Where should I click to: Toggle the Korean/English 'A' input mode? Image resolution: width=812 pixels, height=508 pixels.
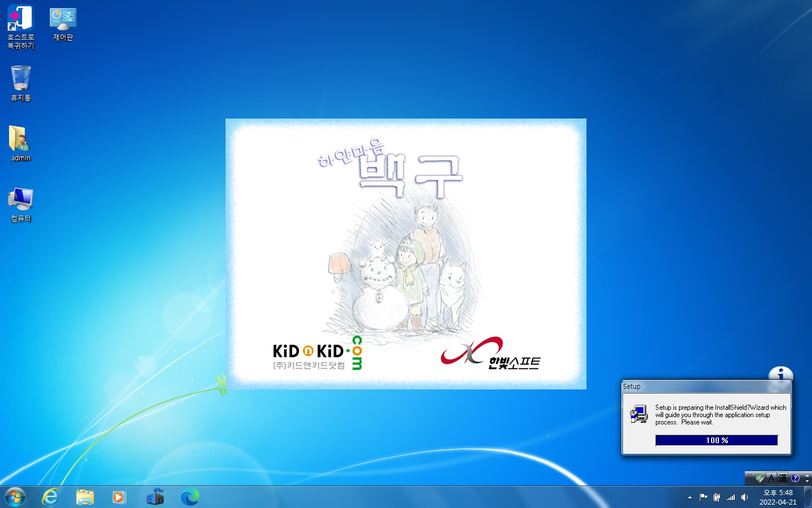pos(771,478)
